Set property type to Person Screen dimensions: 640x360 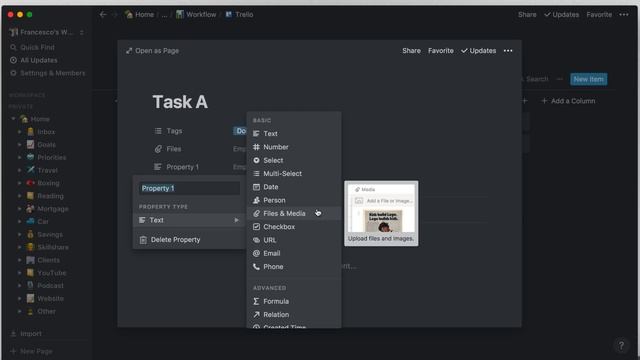pos(294,200)
